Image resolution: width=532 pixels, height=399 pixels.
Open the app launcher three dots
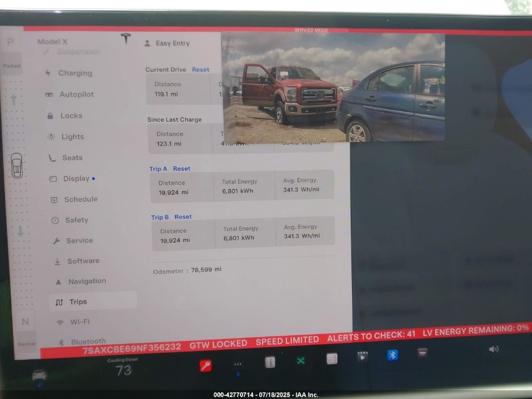pyautogui.click(x=238, y=364)
